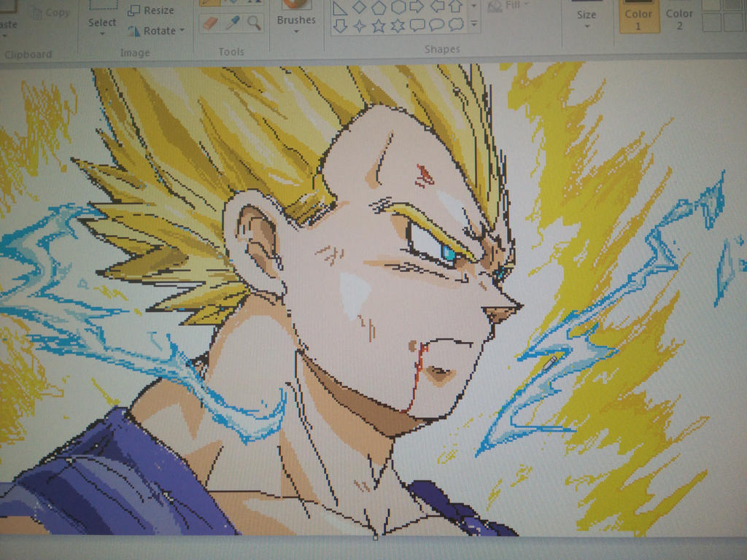This screenshot has width=747, height=560.
Task: Open the Size dropdown
Action: 587,25
